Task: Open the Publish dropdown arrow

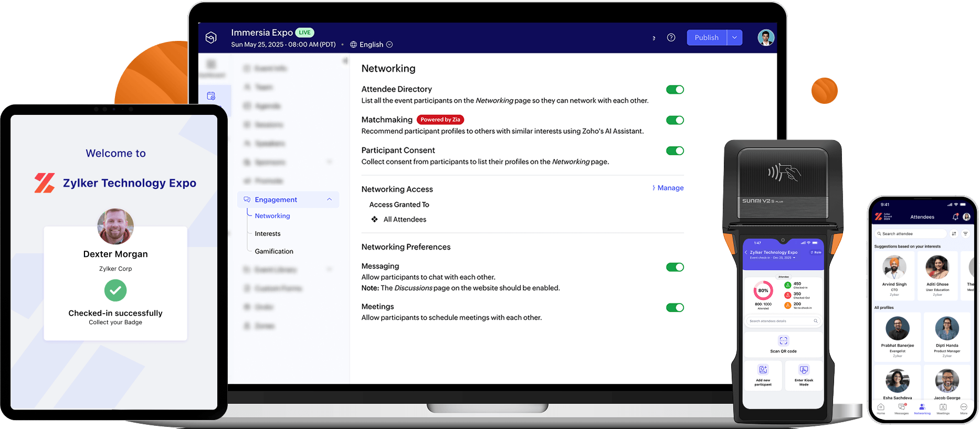Action: 734,38
